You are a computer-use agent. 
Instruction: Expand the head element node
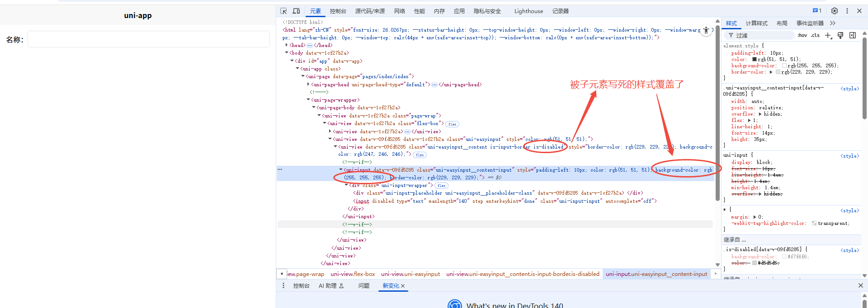click(287, 45)
